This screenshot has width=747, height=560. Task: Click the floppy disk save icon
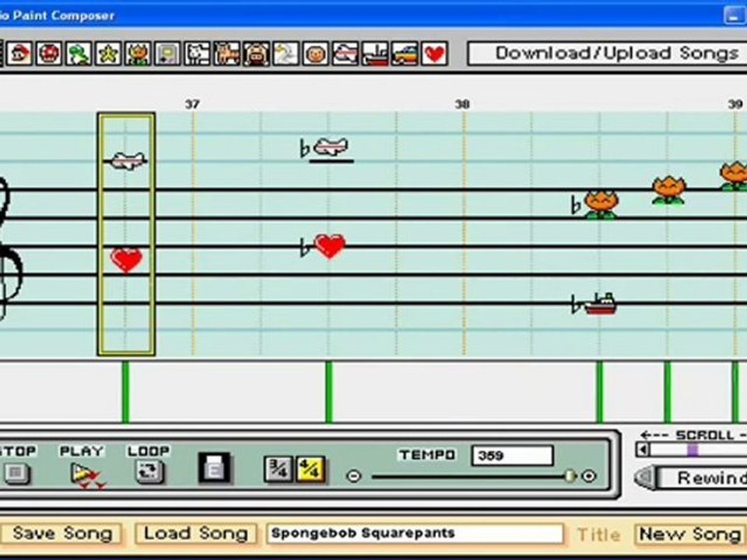[x=215, y=468]
